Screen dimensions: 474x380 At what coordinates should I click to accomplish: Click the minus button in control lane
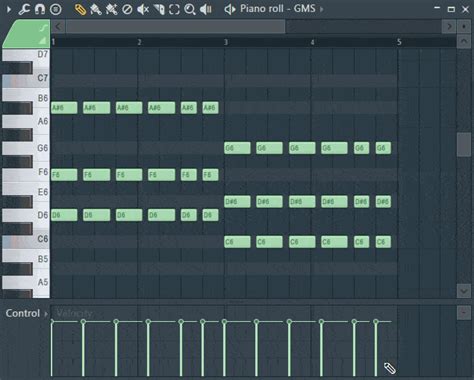(464, 313)
